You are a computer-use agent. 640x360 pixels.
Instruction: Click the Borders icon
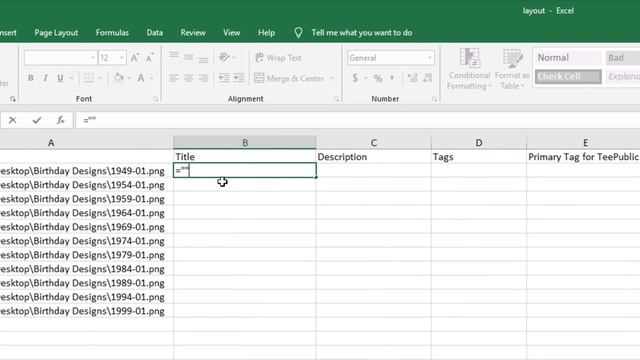point(89,78)
